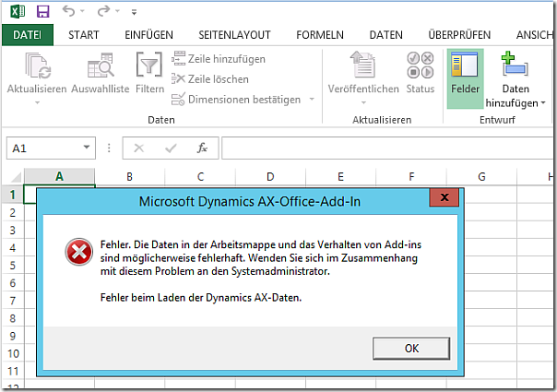
Task: Select row 2 header
Action: pos(12,212)
